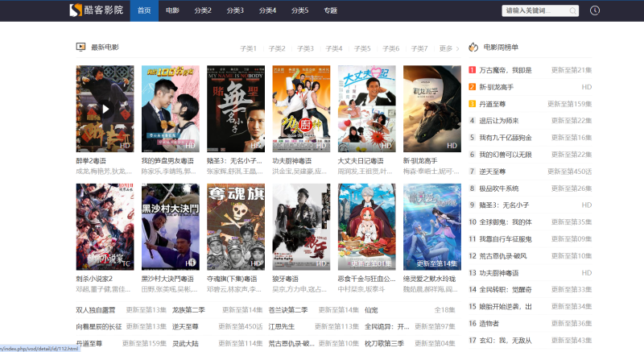Switch to the 首页 tab
The height and width of the screenshot is (352, 644).
[144, 10]
